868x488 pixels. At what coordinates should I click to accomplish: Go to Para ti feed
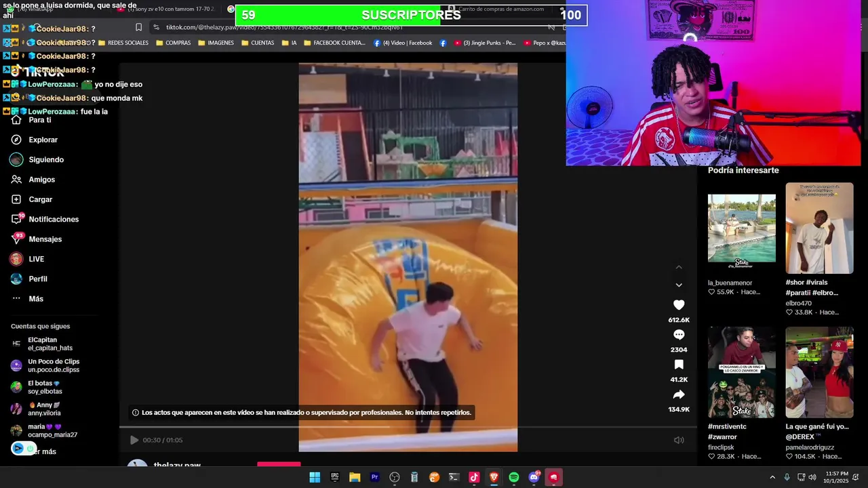pos(40,120)
